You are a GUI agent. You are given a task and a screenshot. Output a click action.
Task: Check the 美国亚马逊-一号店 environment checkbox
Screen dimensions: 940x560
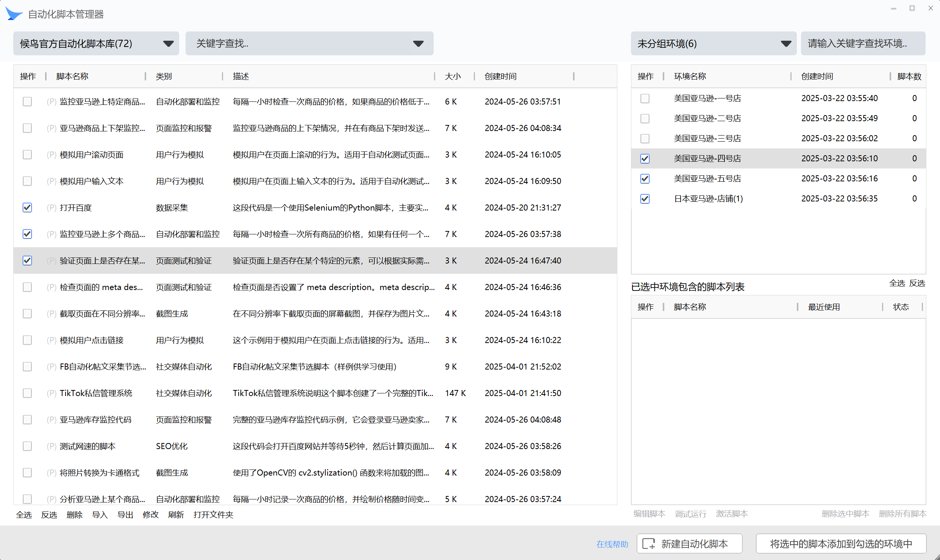tap(645, 98)
